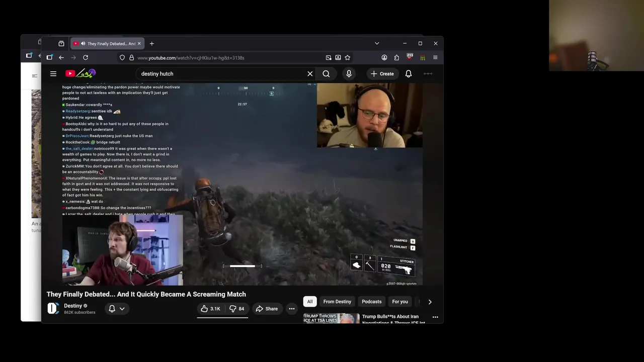Viewport: 644px width, 362px height.
Task: Launch picture-in-picture from address bar
Action: coord(329,58)
